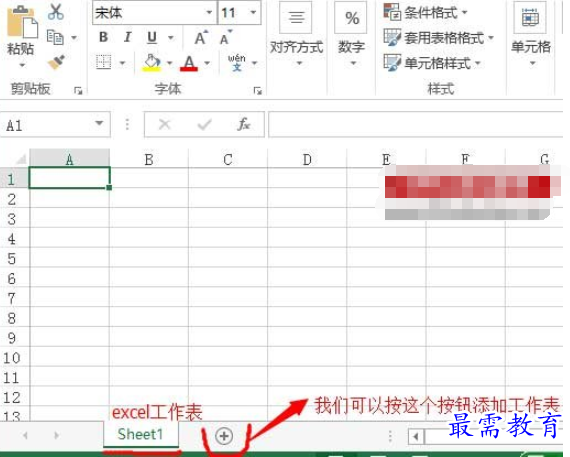
Task: Apply red font color
Action: [189, 63]
